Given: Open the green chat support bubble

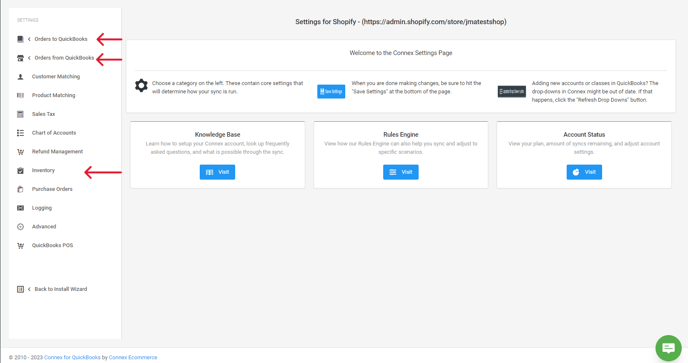Looking at the screenshot, I should pyautogui.click(x=668, y=348).
